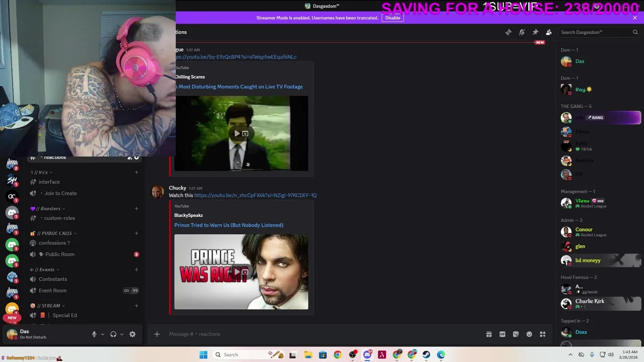Open the confessions ? stage channel

click(x=85, y=243)
